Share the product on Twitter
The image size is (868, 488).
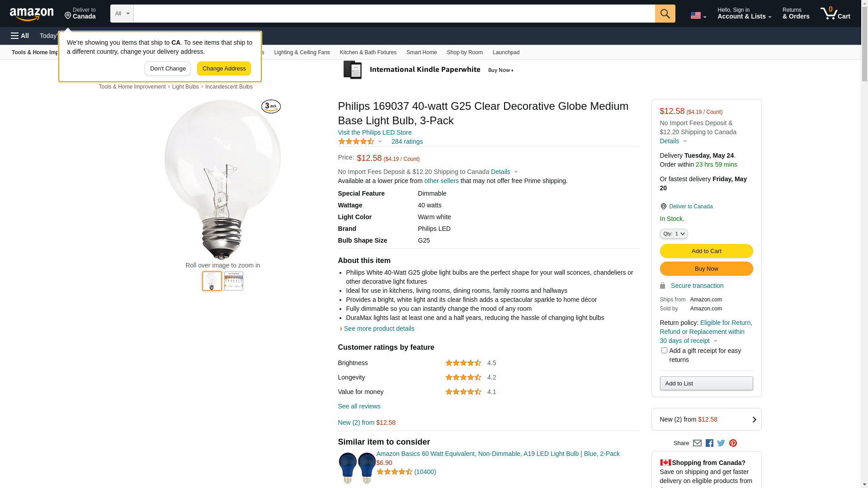pyautogui.click(x=721, y=443)
